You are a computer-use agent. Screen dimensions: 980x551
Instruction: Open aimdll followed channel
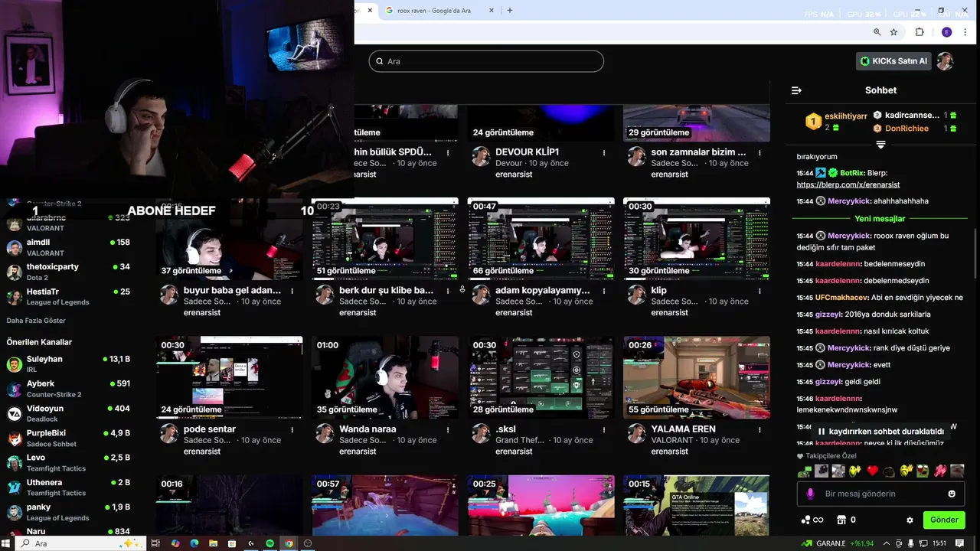tap(68, 247)
